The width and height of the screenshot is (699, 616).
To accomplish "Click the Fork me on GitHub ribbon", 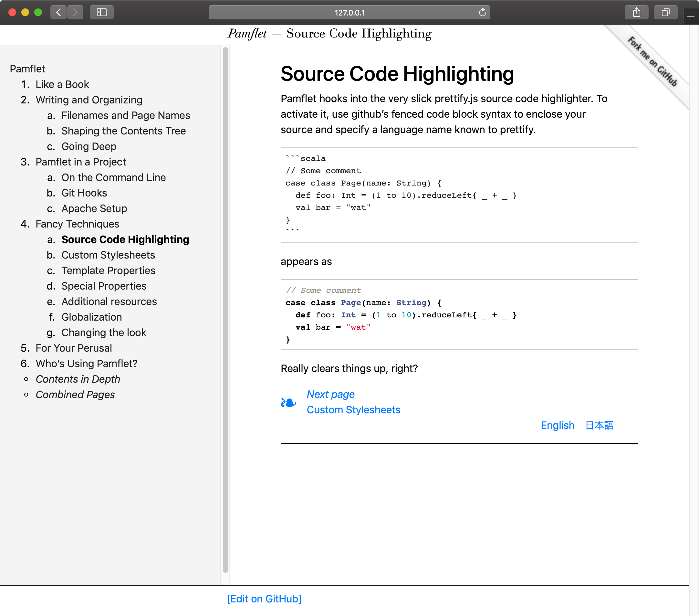I will point(652,62).
